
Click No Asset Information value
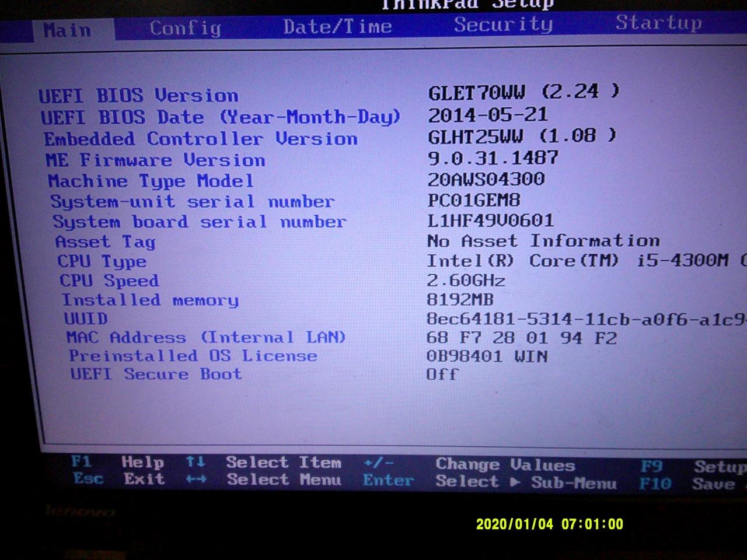(x=543, y=240)
